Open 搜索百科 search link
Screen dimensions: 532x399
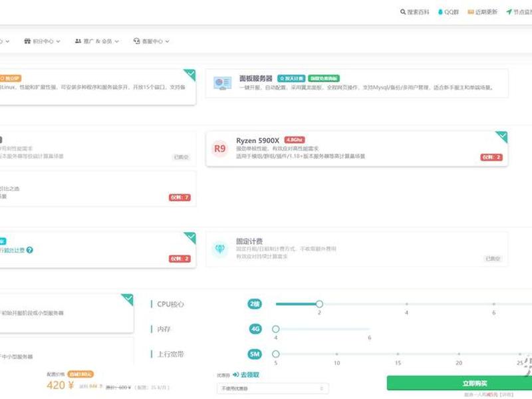[414, 12]
